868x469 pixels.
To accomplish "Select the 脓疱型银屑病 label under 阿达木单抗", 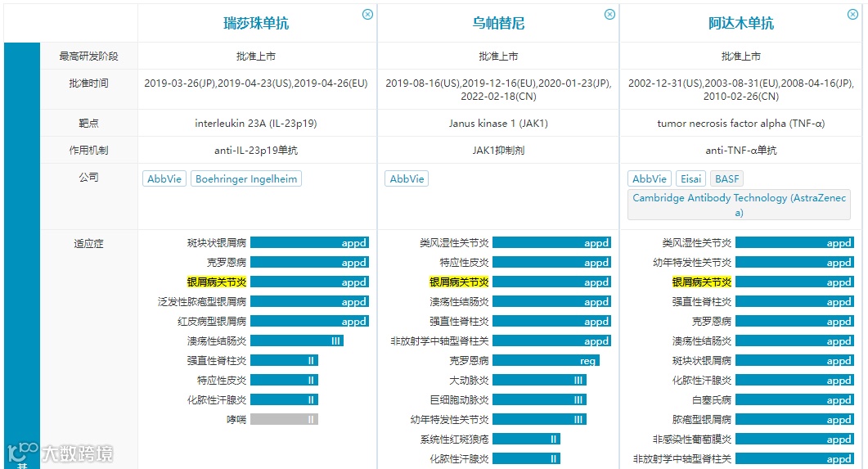I will (701, 420).
